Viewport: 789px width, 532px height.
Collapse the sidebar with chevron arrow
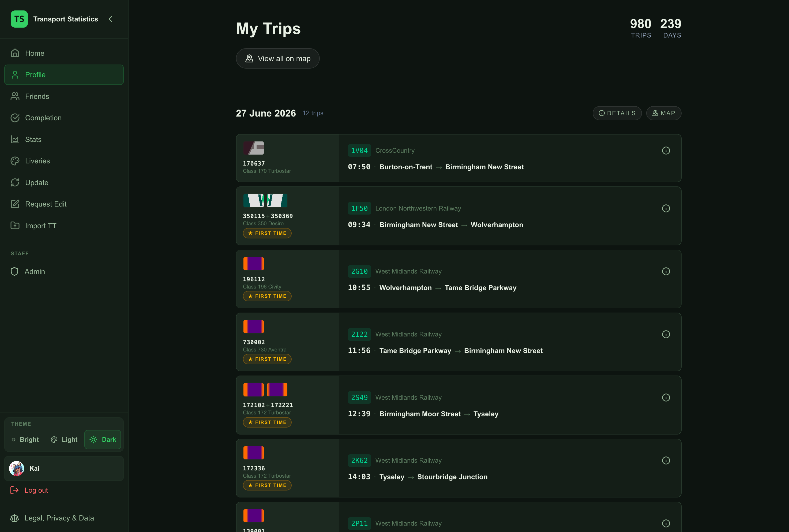110,19
